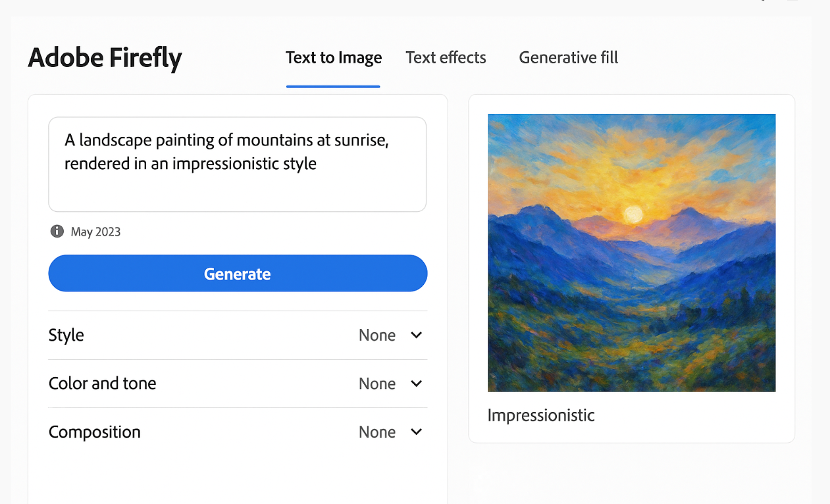
Task: Click the Color and tone section label
Action: [103, 383]
